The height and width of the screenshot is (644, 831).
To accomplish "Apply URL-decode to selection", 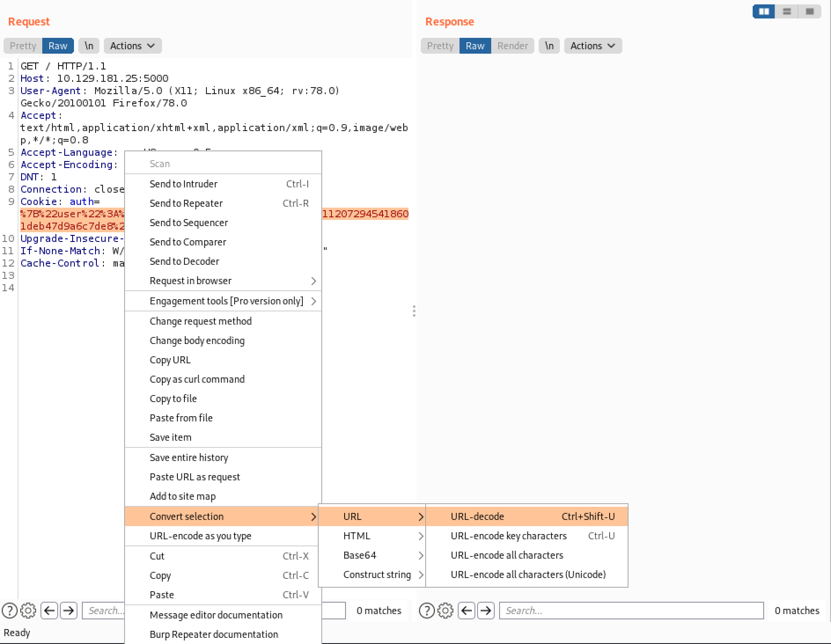I will tap(527, 516).
